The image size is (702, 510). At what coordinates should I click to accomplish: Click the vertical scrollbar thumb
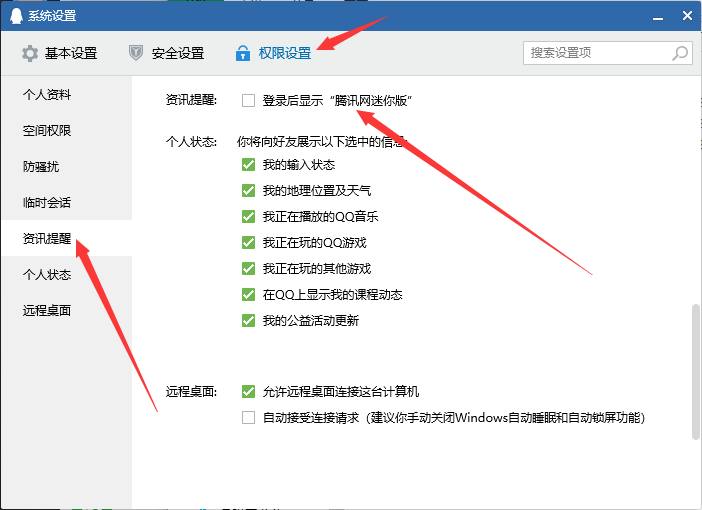coord(695,371)
